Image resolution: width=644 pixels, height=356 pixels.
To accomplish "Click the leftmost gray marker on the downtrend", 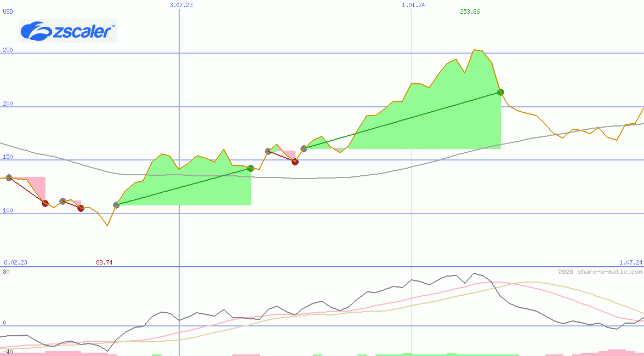I will [x=8, y=176].
